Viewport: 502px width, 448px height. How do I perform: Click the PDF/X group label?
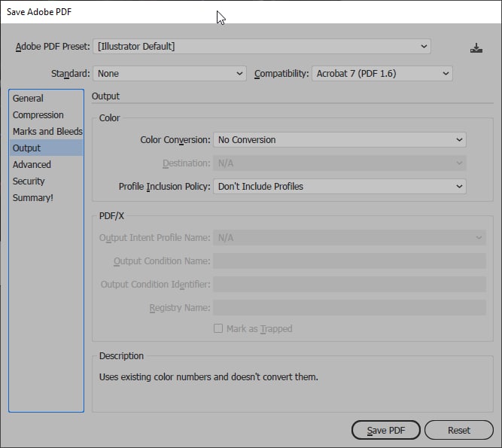pyautogui.click(x=111, y=216)
